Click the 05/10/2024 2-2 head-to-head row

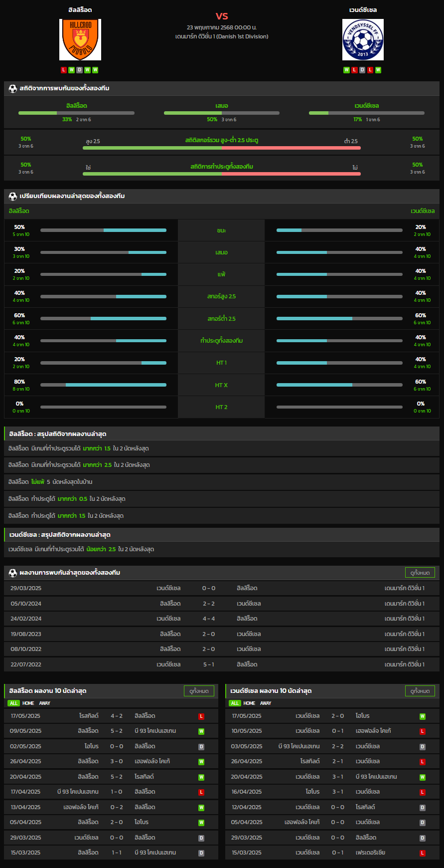pos(222,604)
